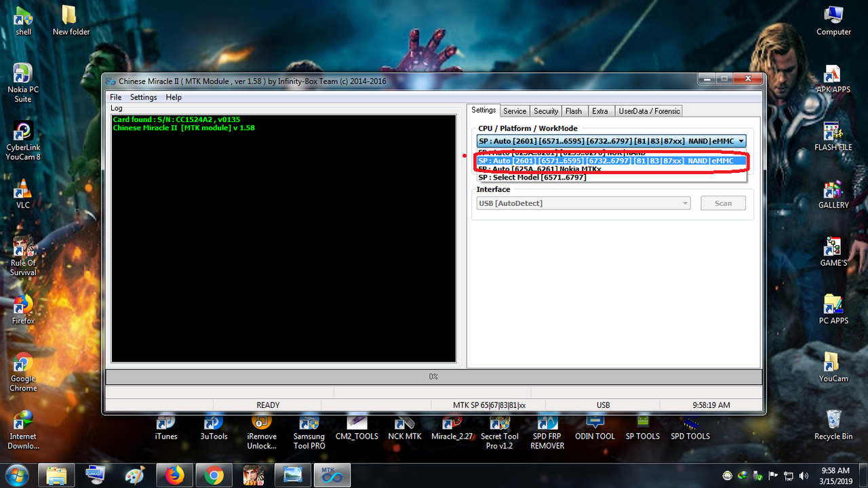868x488 pixels.
Task: Open the Firefox desktop shortcut
Action: [23, 310]
